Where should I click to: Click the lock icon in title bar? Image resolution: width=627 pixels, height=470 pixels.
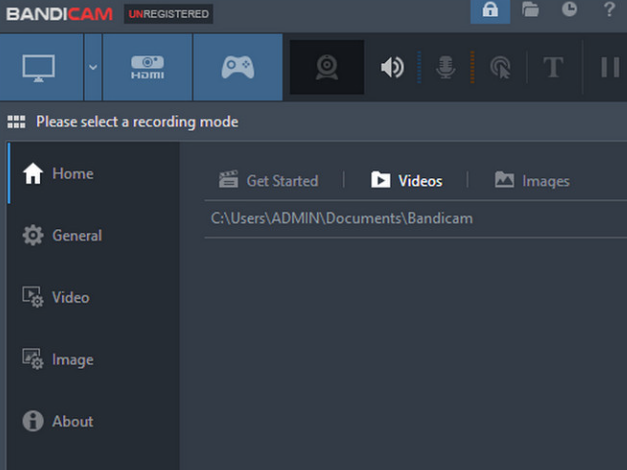coord(490,10)
